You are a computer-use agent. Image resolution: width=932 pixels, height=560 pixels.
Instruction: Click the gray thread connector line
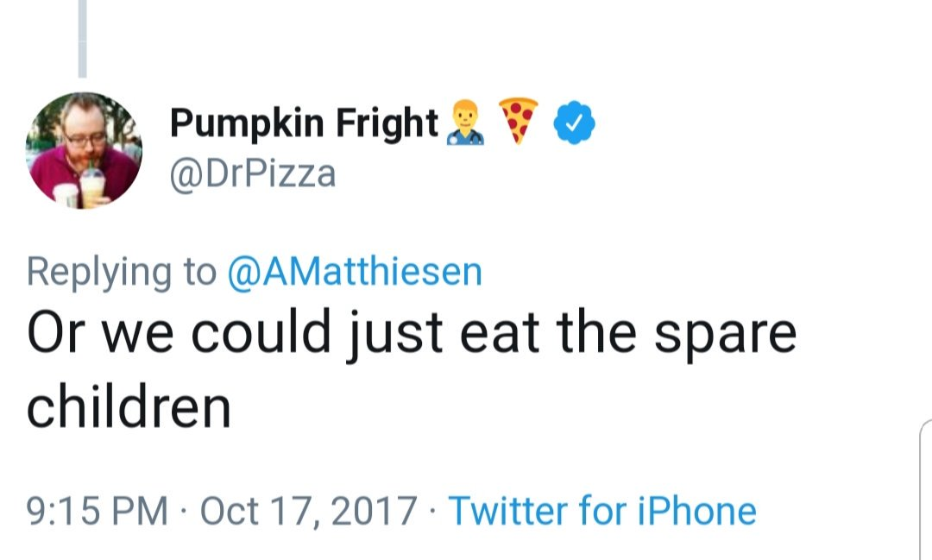[x=83, y=39]
